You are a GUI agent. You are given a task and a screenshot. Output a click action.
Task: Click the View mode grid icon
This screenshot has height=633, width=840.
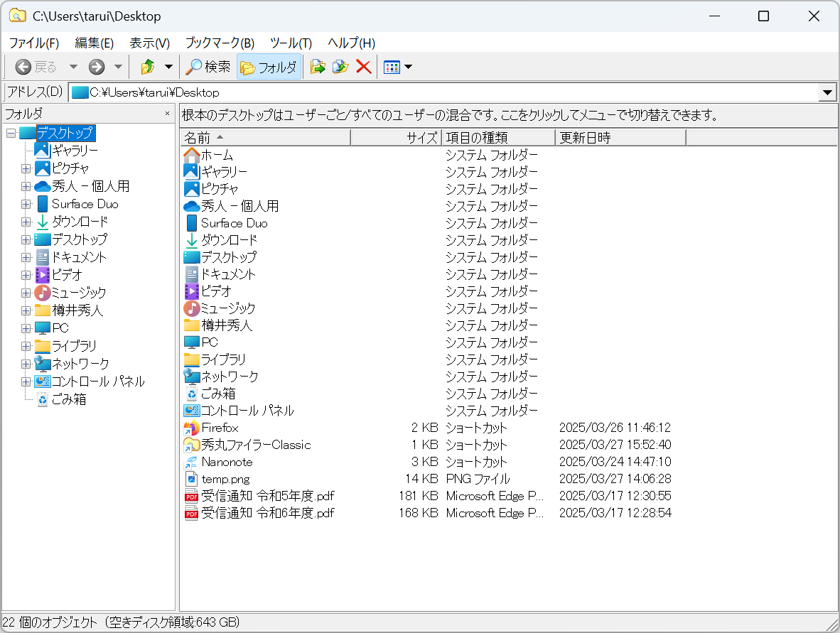pyautogui.click(x=392, y=67)
